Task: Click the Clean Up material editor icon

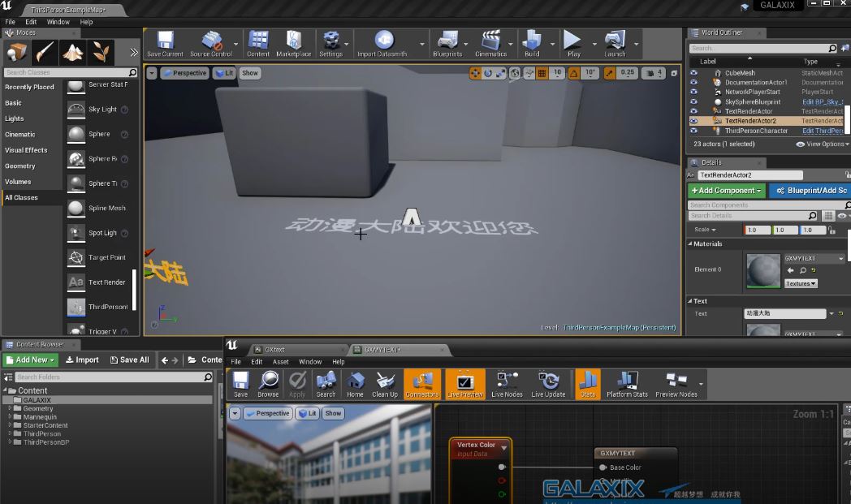Action: 384,385
